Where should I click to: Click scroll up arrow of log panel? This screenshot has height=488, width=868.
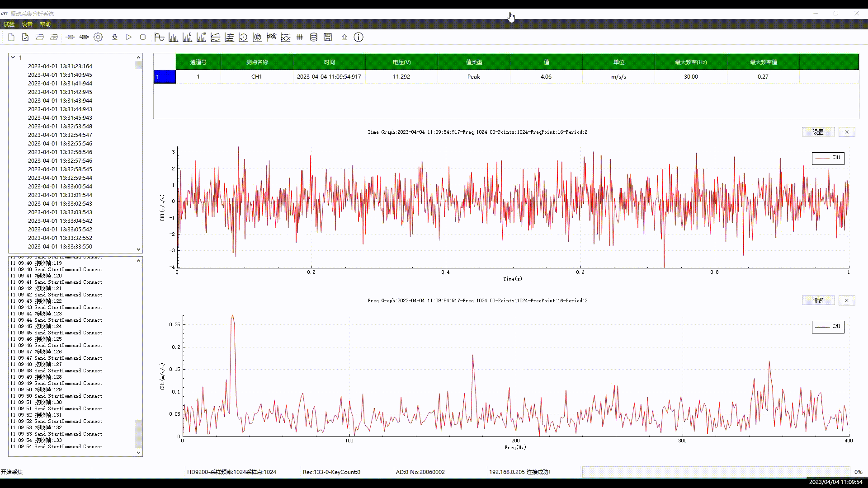tap(139, 261)
